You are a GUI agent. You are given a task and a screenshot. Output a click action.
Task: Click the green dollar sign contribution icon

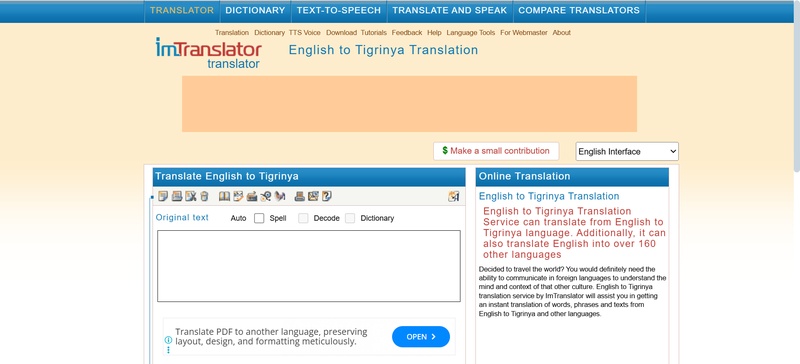click(x=445, y=151)
